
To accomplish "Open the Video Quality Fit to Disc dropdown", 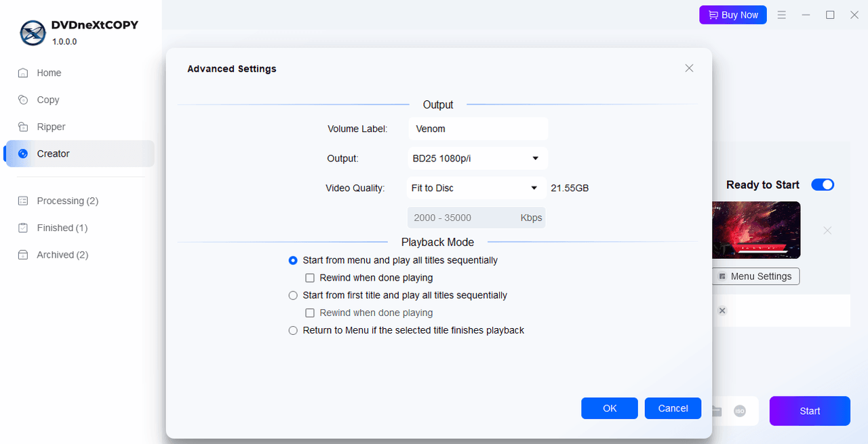I will pyautogui.click(x=477, y=188).
